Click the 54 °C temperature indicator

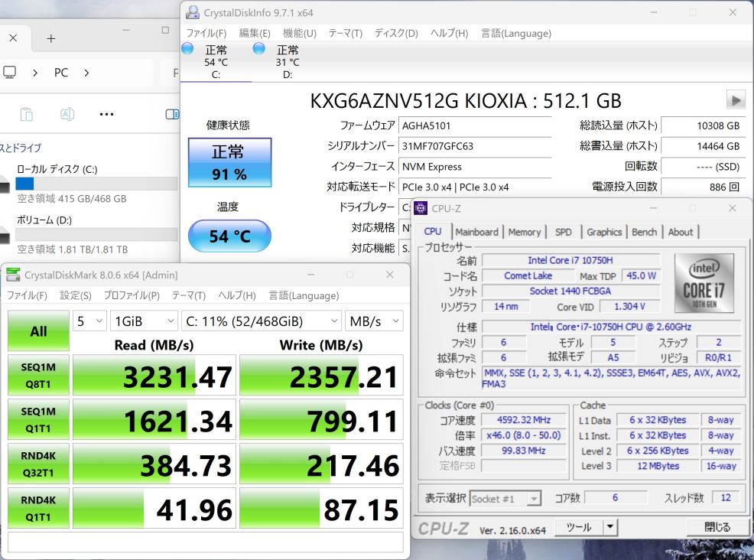pyautogui.click(x=229, y=236)
